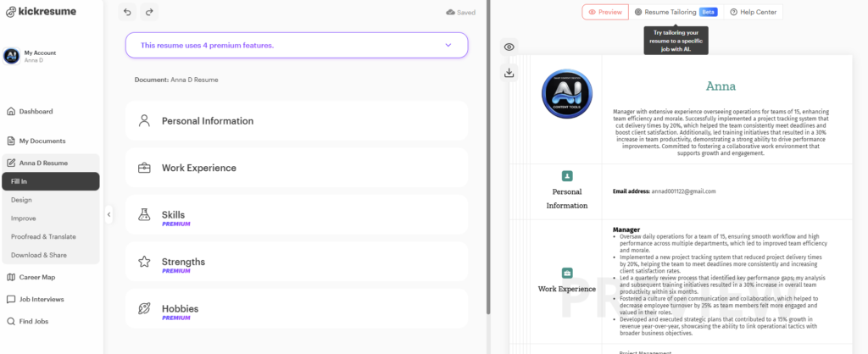868x354 pixels.
Task: Click the Resume Tailoring Beta button
Action: pos(675,12)
